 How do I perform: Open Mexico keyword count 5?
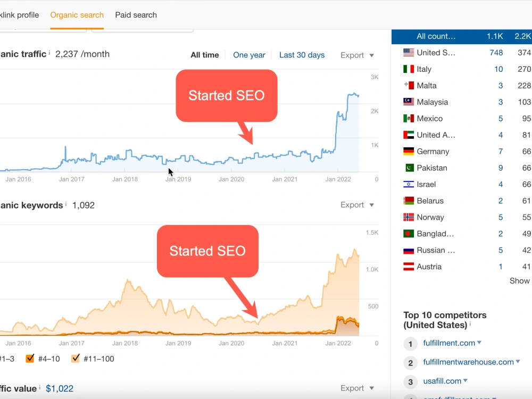(501, 119)
